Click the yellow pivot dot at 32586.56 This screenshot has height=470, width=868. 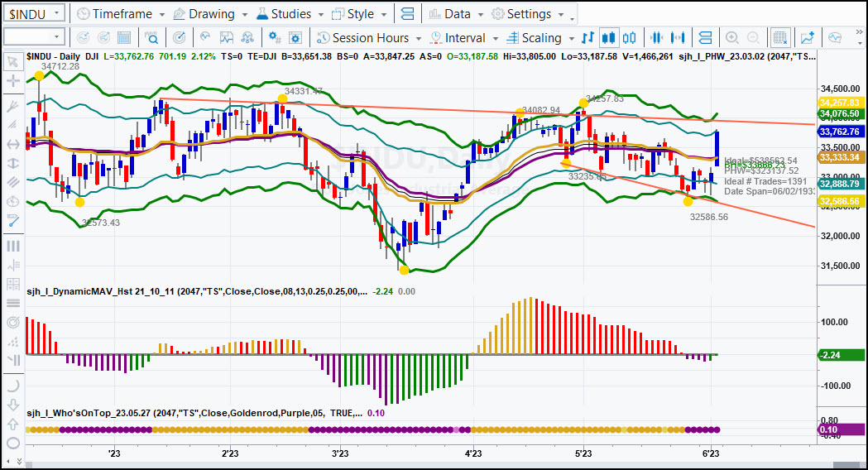click(688, 202)
